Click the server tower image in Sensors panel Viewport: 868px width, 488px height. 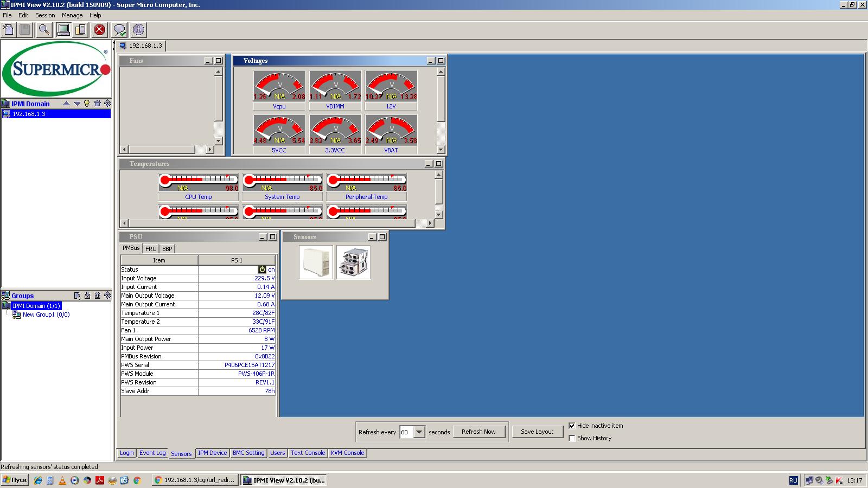click(x=316, y=262)
